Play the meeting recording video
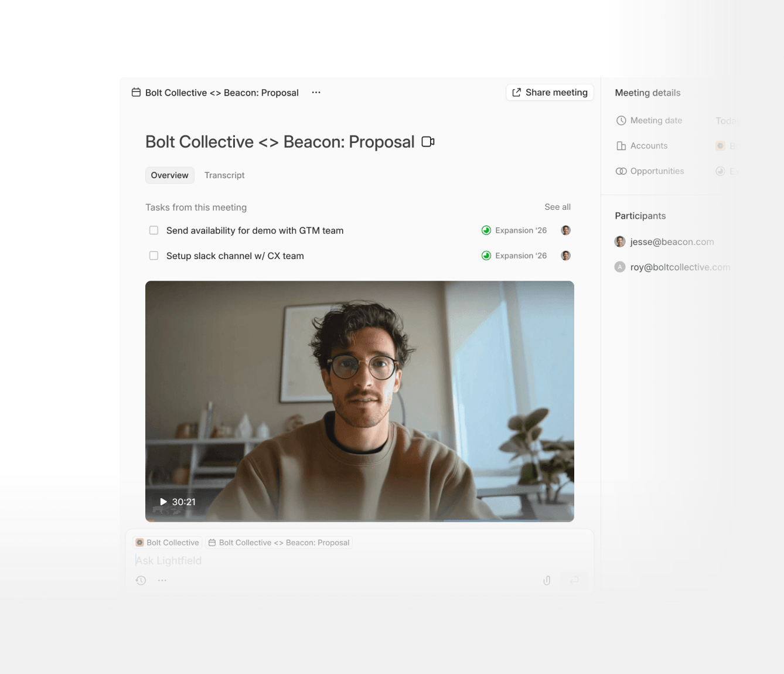 pos(163,502)
